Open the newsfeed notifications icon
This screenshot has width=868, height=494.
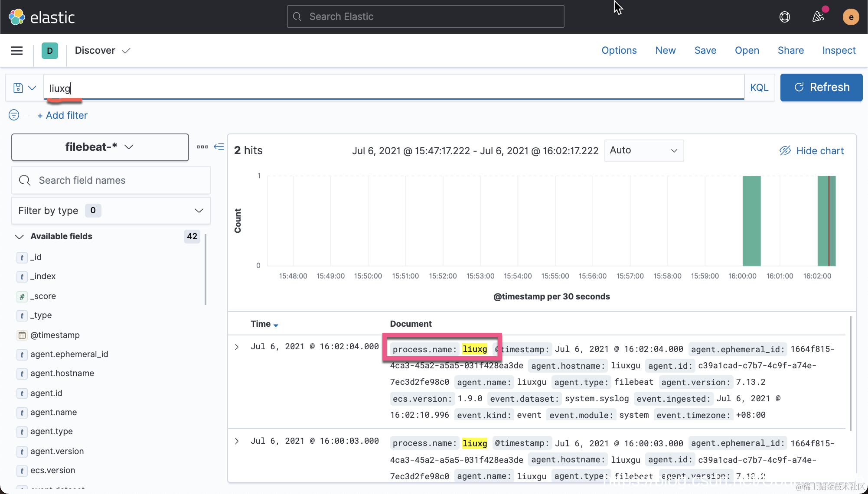point(818,17)
